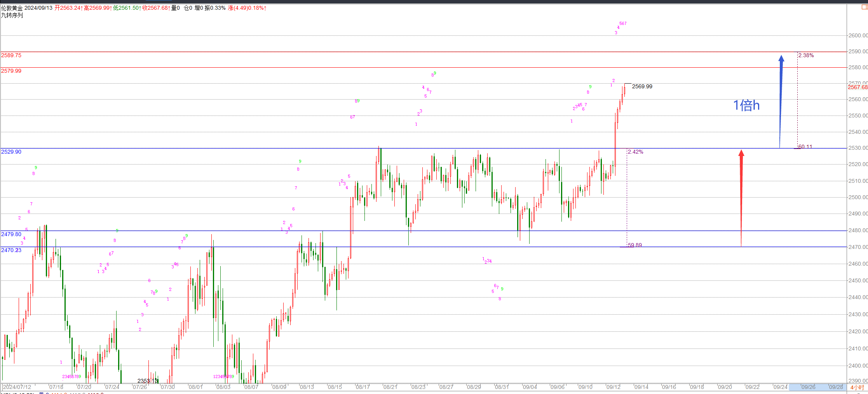Click the red 2567.68 current price on axis
The width and height of the screenshot is (868, 394).
(x=858, y=87)
